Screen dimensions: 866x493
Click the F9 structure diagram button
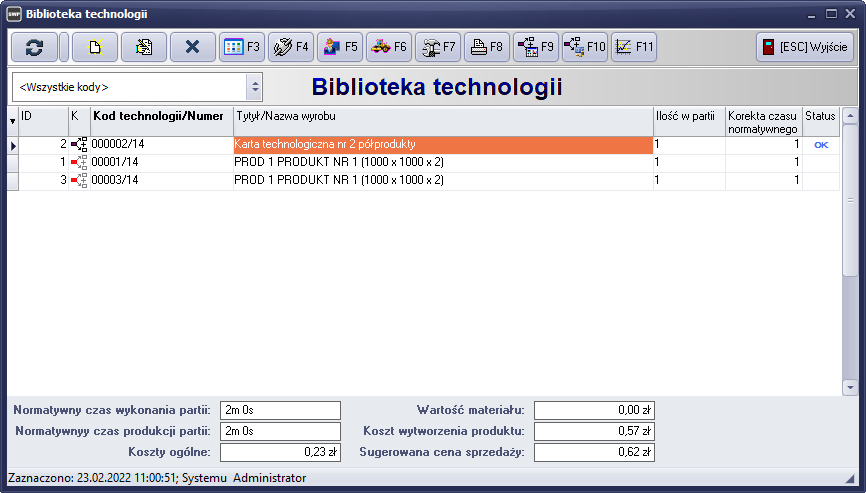point(535,47)
